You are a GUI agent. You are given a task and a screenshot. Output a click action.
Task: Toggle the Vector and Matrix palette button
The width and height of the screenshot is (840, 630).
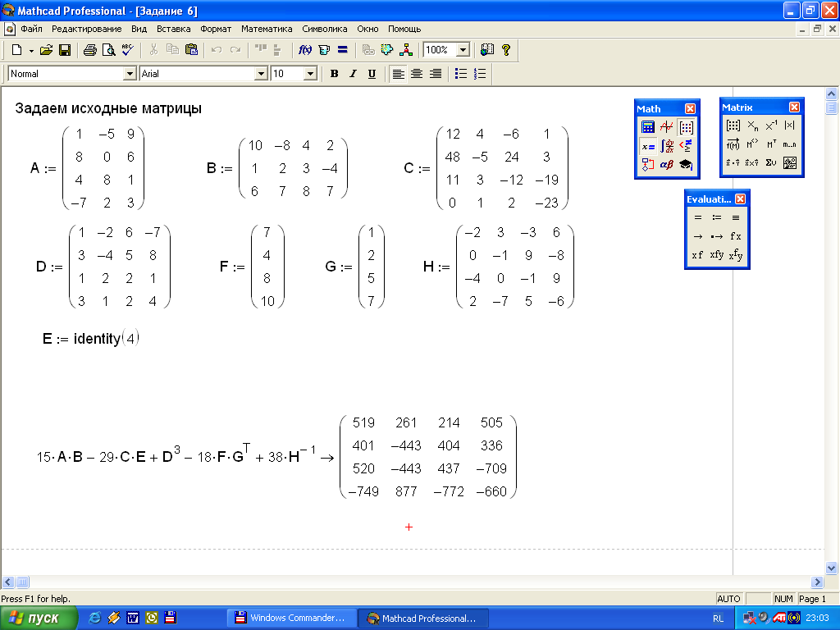(686, 127)
